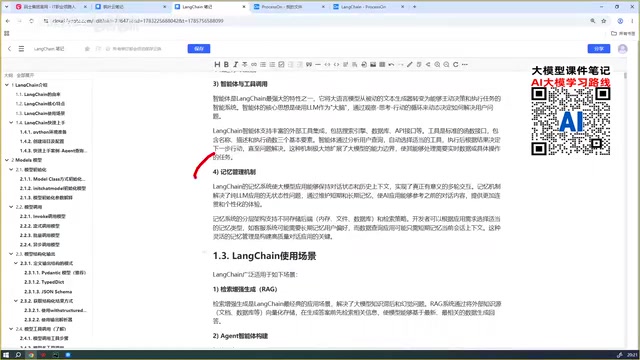Image resolution: width=640 pixels, height=360 pixels.
Task: Go back with the left chevron in the note header
Action: [x=9, y=49]
